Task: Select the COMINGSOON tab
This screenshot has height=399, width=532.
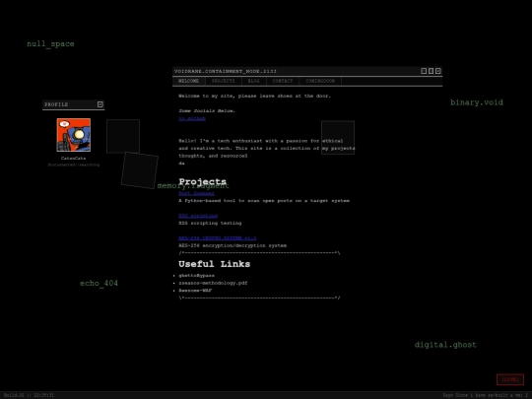Action: click(320, 81)
